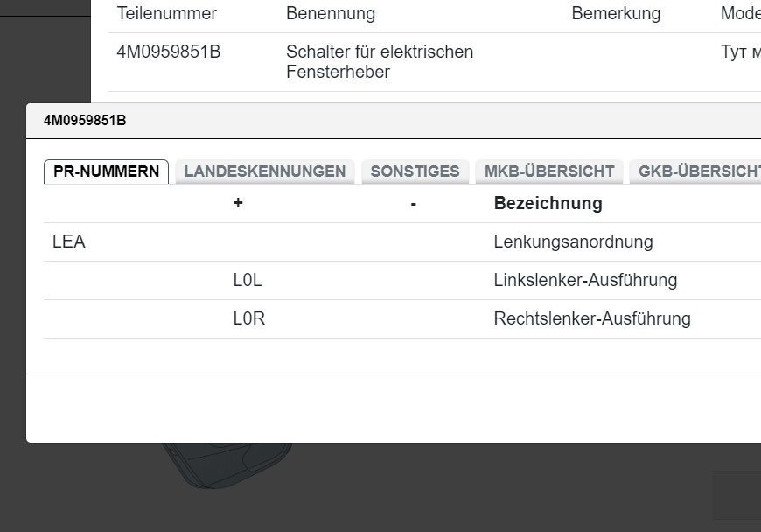Click the Linkslenker-Ausführung description
Image resolution: width=761 pixels, height=532 pixels.
[x=585, y=281]
